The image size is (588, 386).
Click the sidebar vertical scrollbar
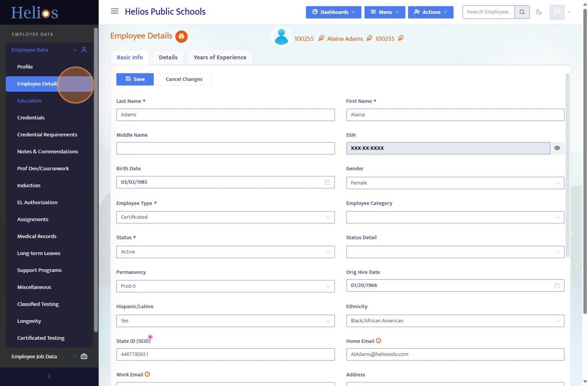96,180
